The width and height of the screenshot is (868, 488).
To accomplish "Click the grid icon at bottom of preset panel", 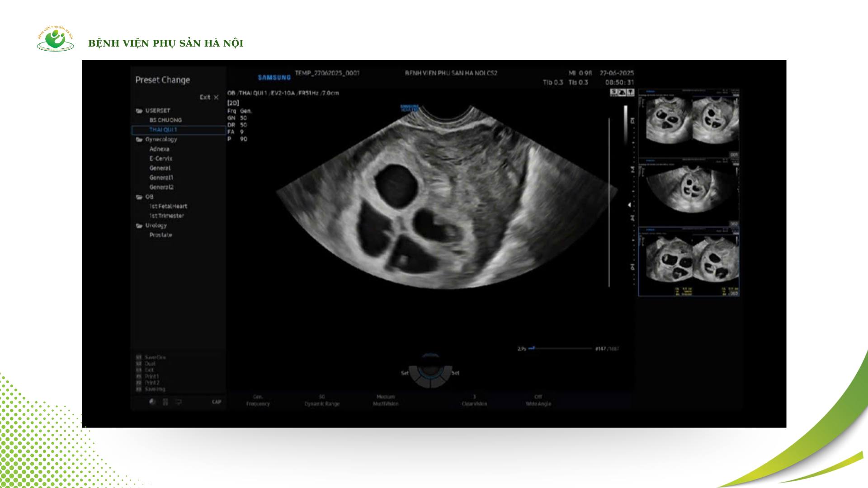I will tap(165, 402).
